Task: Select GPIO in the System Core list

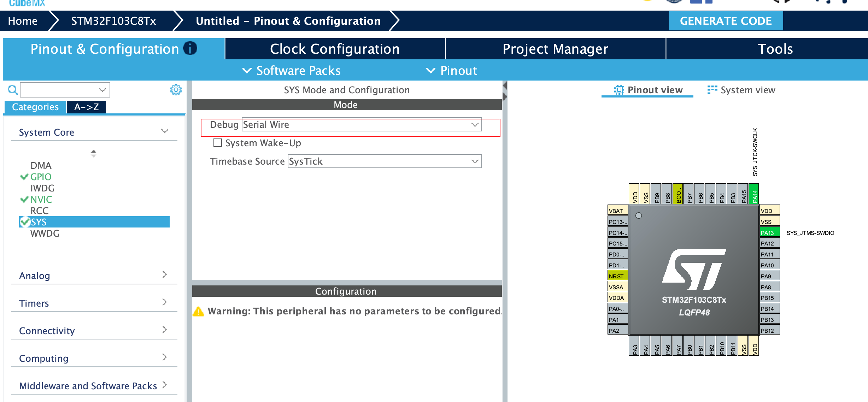Action: [41, 177]
